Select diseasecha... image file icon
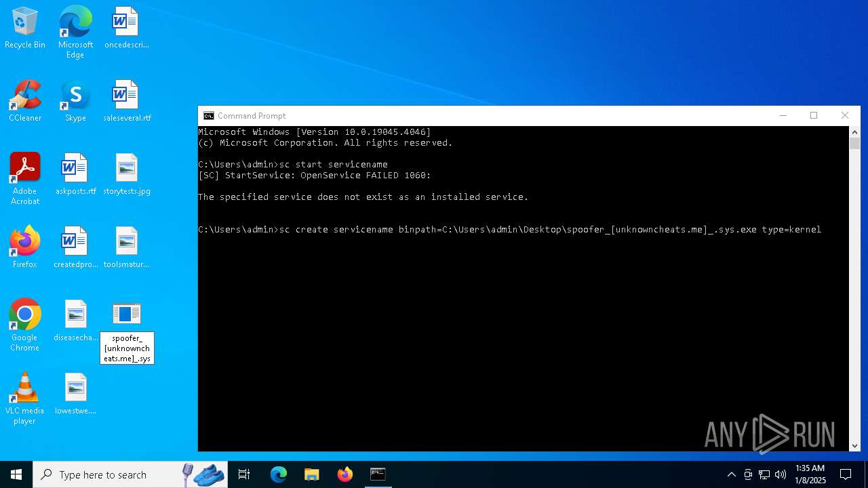This screenshot has height=488, width=868. (x=75, y=321)
